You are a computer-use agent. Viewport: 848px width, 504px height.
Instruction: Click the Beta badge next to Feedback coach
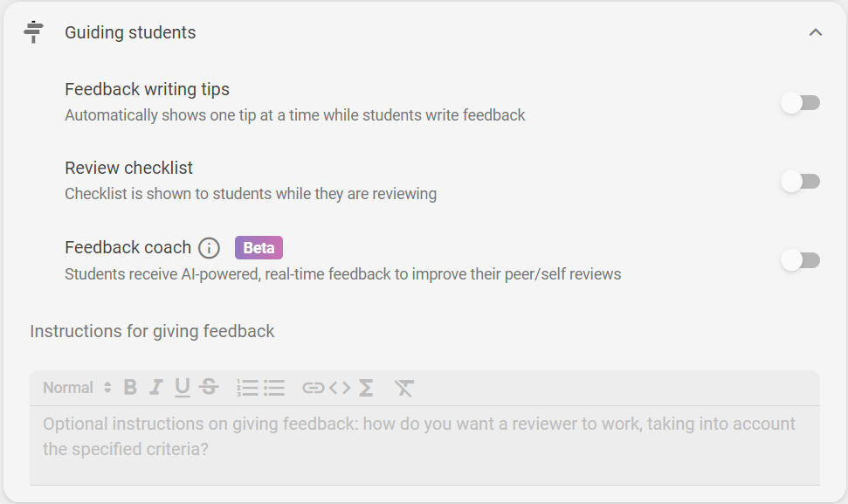259,248
